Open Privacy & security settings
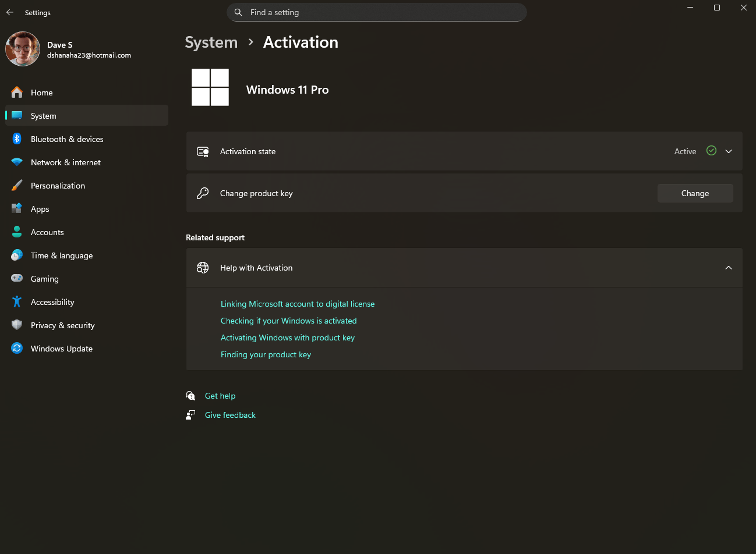The height and width of the screenshot is (554, 756). 87,325
